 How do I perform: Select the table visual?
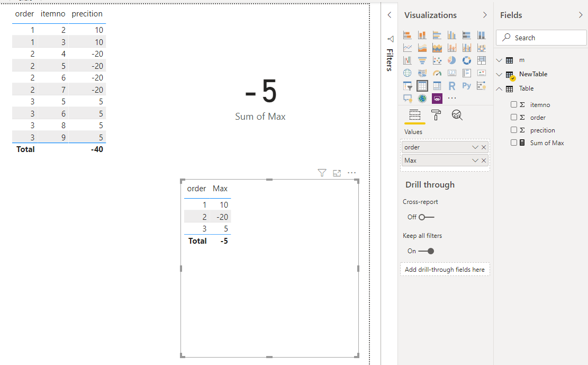point(422,86)
